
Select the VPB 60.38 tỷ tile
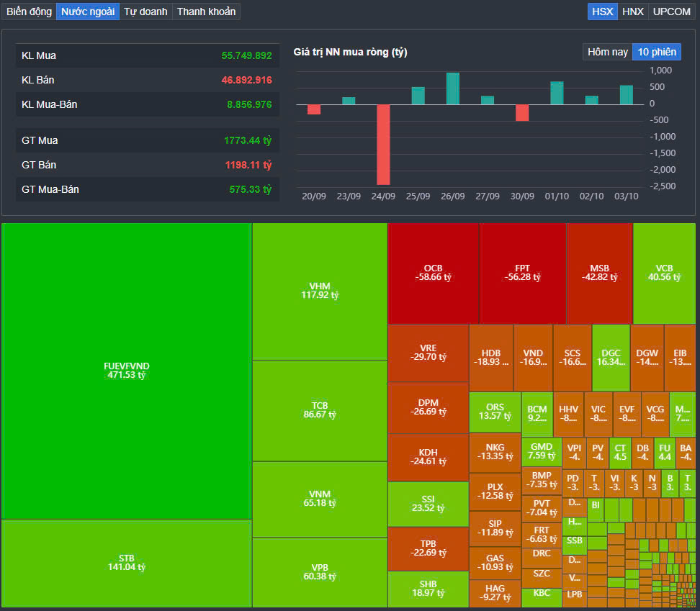tap(320, 572)
